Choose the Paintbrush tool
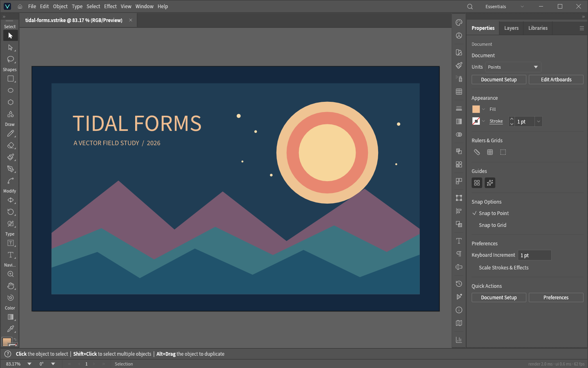The width and height of the screenshot is (588, 368). (x=10, y=157)
